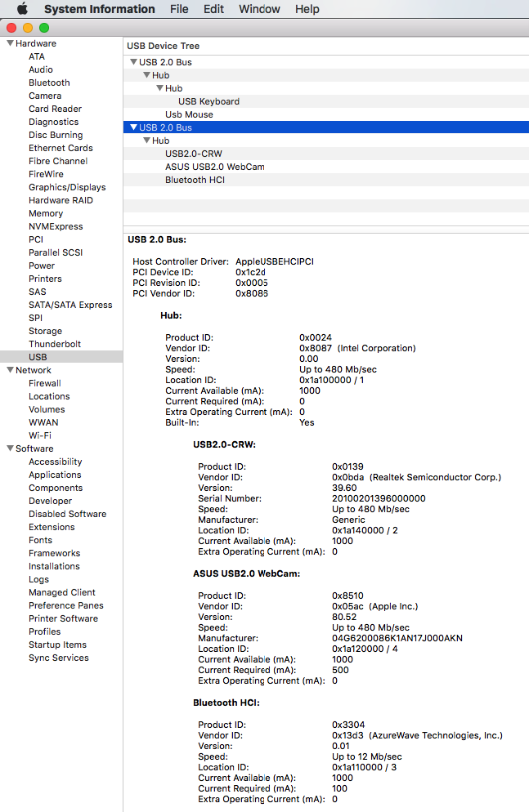Viewport: 529px width, 812px height.
Task: Collapse the first USB 2.0 Bus triangle
Action: click(133, 62)
